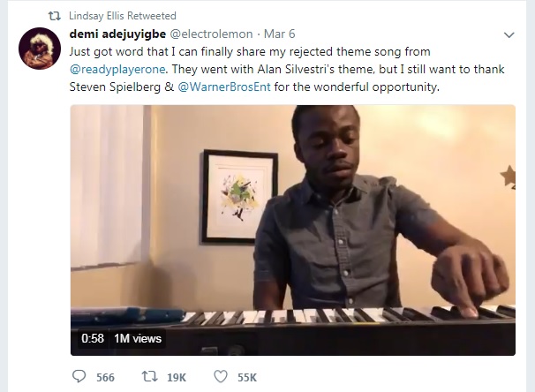Image resolution: width=535 pixels, height=392 pixels.
Task: Click the 566 replies count
Action: [x=105, y=377]
